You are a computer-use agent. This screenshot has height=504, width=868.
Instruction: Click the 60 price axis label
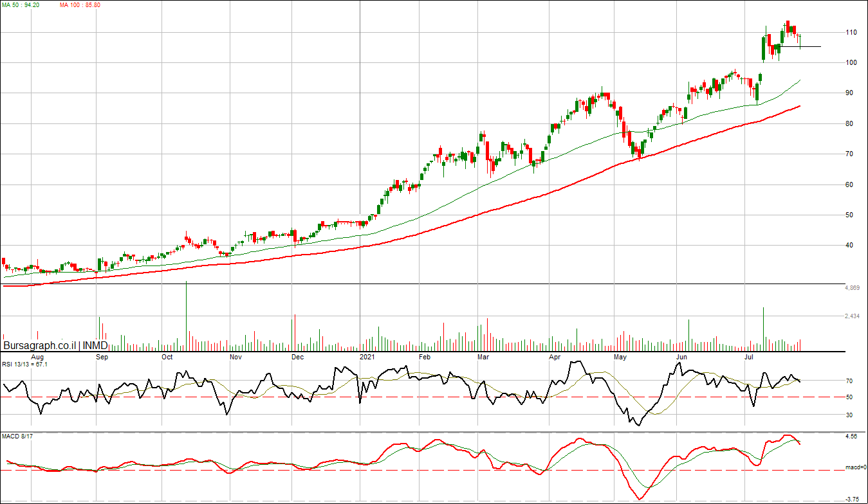(x=849, y=184)
